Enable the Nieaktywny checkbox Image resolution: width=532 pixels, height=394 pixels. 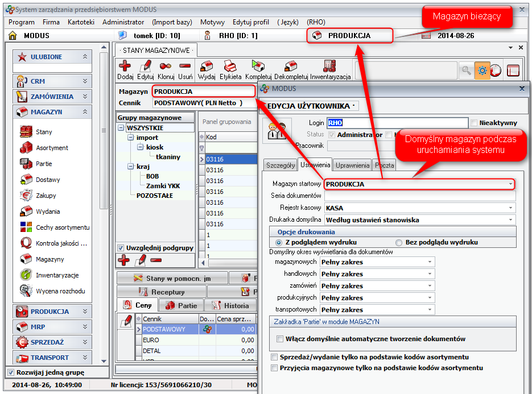click(474, 123)
